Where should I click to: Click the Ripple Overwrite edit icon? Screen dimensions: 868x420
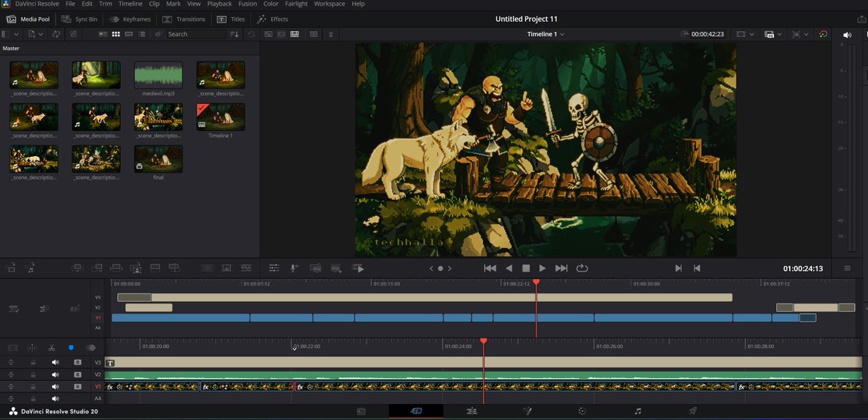point(116,267)
